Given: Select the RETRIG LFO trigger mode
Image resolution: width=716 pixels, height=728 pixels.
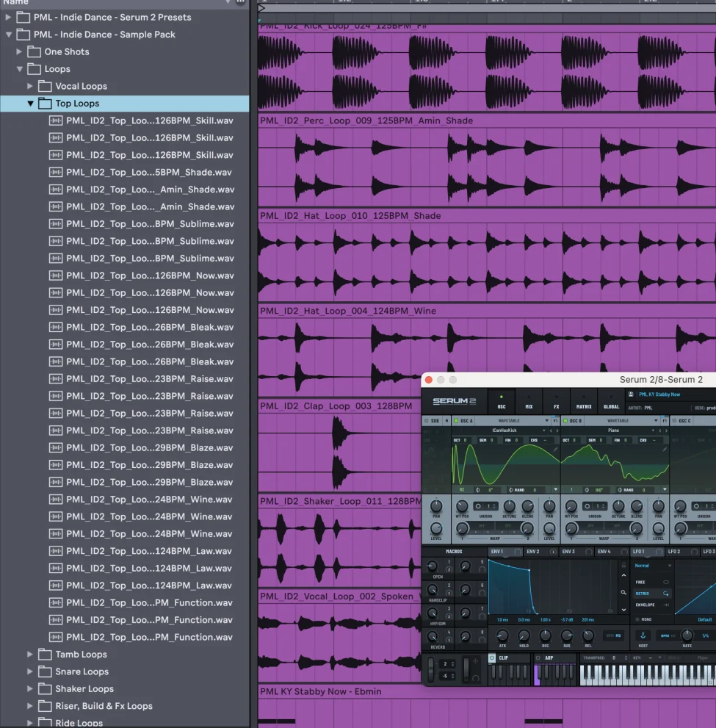Looking at the screenshot, I should tap(653, 594).
